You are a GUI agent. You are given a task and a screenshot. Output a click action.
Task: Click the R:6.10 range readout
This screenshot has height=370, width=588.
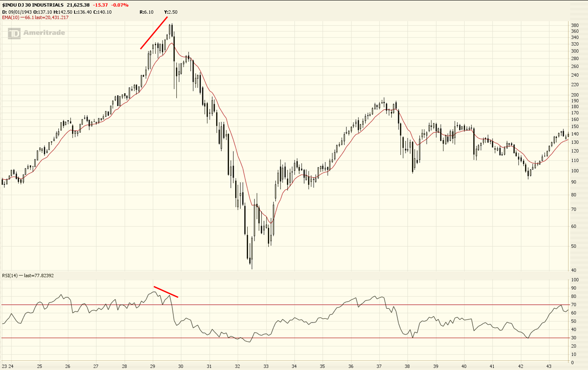point(147,12)
